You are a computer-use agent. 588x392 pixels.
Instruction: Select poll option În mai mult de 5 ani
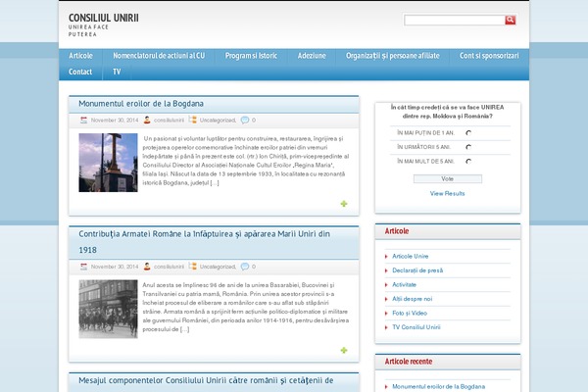(468, 162)
